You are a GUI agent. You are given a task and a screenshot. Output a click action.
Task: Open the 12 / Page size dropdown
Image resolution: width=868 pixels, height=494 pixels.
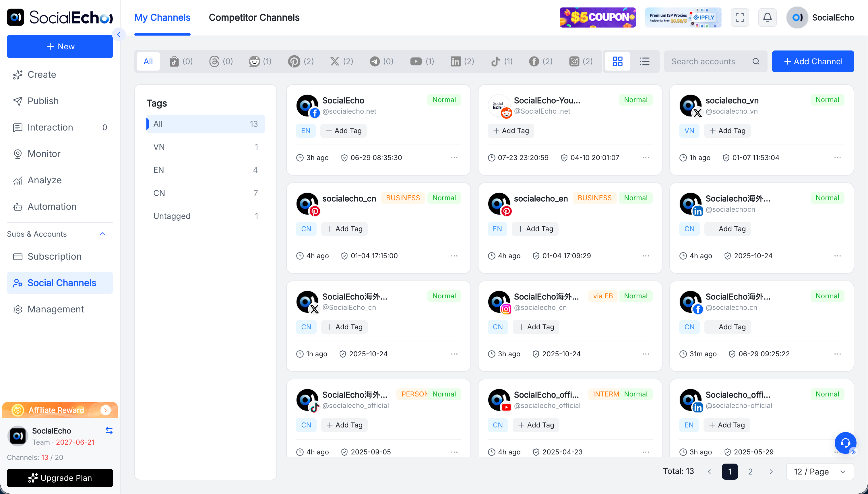click(x=820, y=472)
